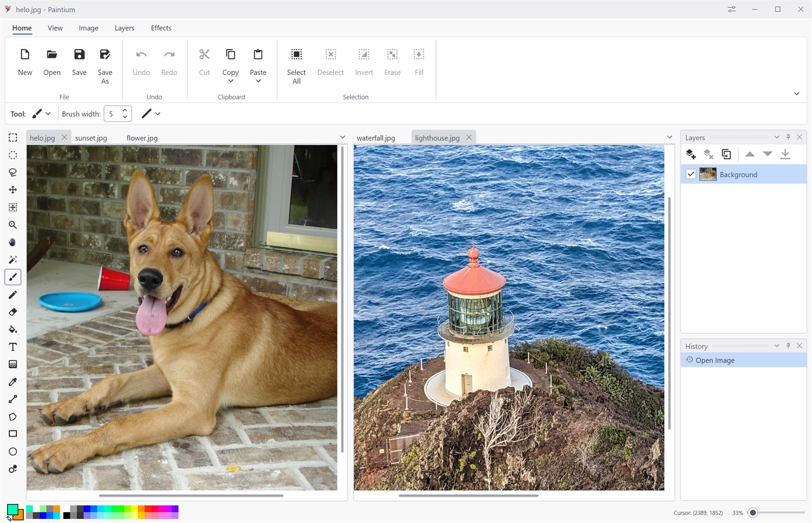Duplicate layer using Layers panel icon
This screenshot has height=523, width=812.
[x=726, y=154]
